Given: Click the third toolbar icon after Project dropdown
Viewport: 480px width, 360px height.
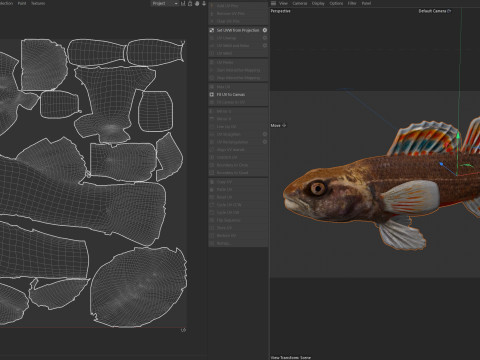Looking at the screenshot, I should coord(197,3).
